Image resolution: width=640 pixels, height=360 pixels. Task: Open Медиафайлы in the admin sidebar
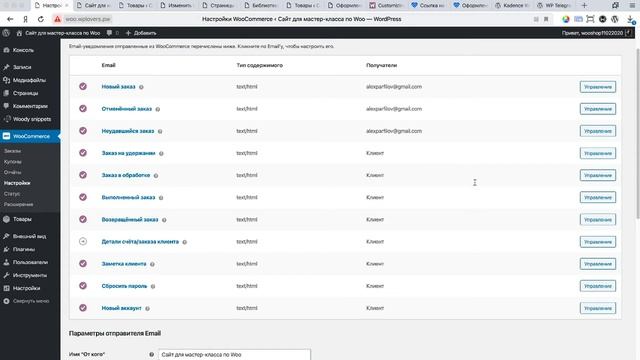(30, 80)
